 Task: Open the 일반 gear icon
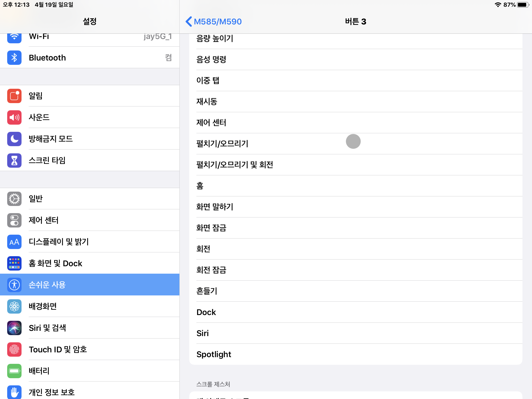14,199
